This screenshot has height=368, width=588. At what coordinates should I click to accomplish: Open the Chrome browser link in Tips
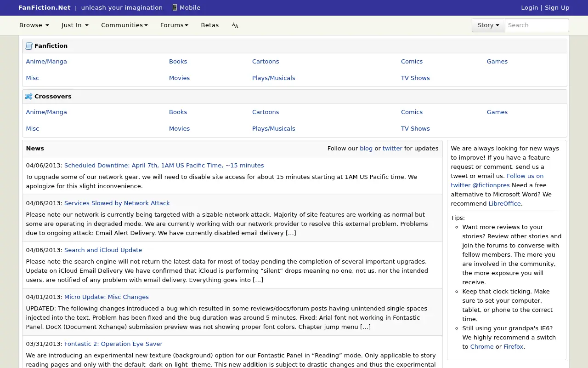click(x=482, y=347)
